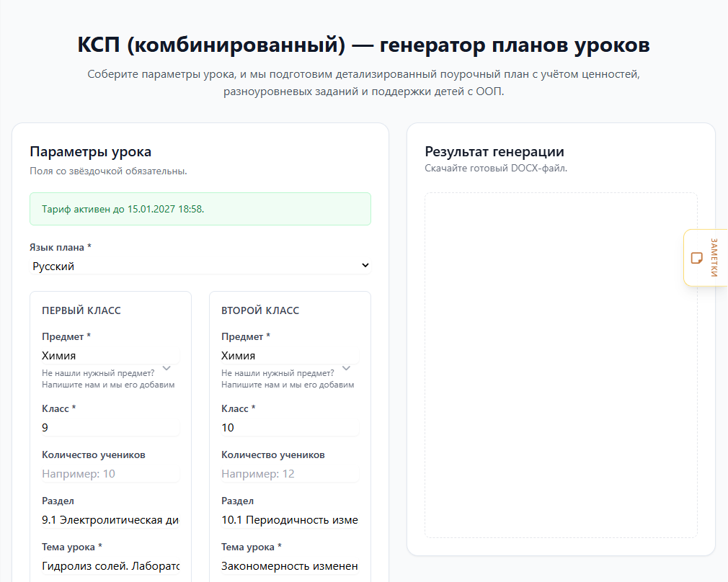Focus the student count field Например: 12
This screenshot has width=728, height=582.
click(290, 474)
